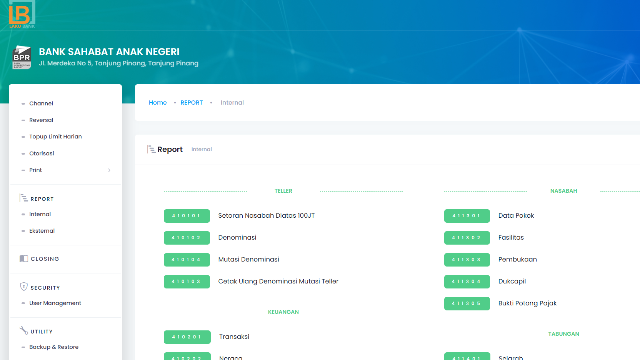Click the Report heading icon

click(151, 149)
